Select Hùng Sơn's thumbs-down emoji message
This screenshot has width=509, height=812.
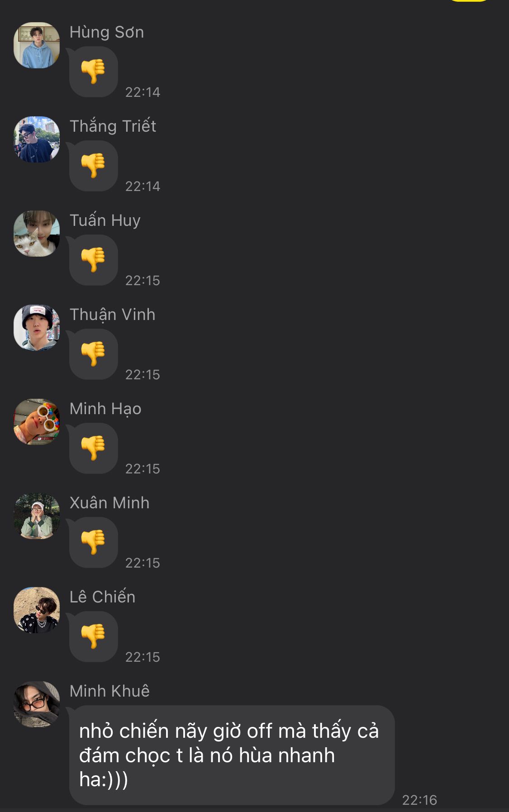point(94,72)
